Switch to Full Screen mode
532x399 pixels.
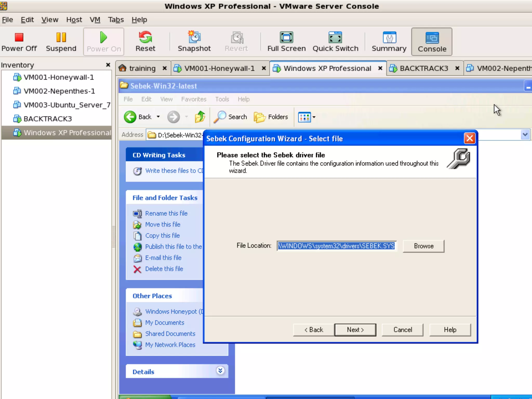coord(286,42)
